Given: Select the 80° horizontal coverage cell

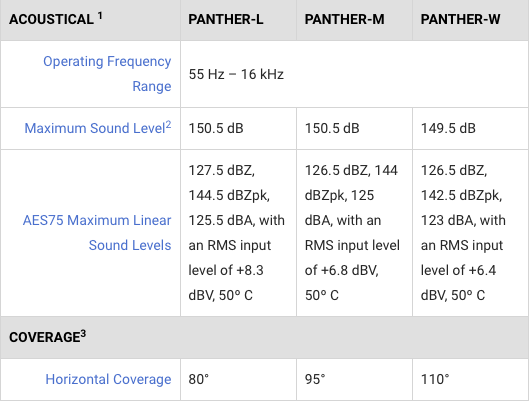Looking at the screenshot, I should coord(238,379).
